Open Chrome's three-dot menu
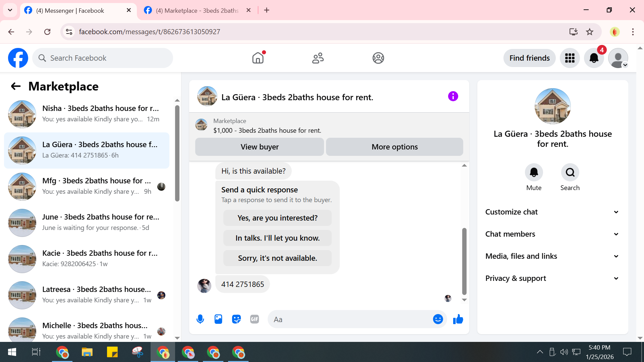644x362 pixels. [633, 32]
